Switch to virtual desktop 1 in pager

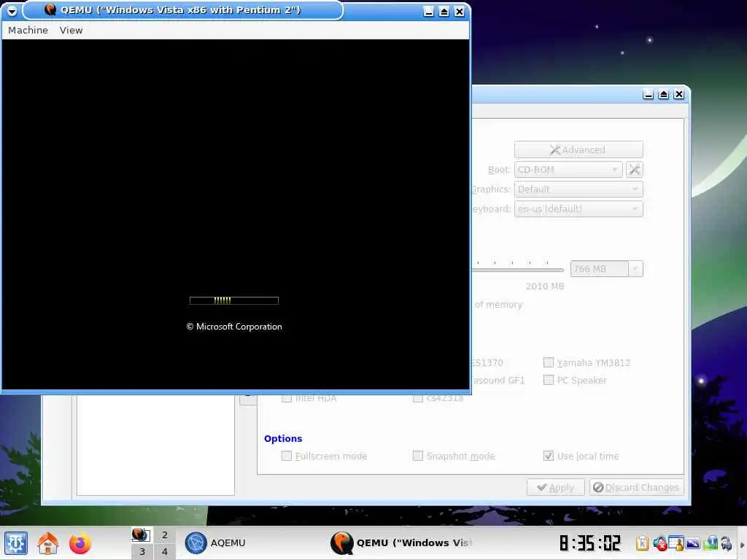(x=142, y=534)
